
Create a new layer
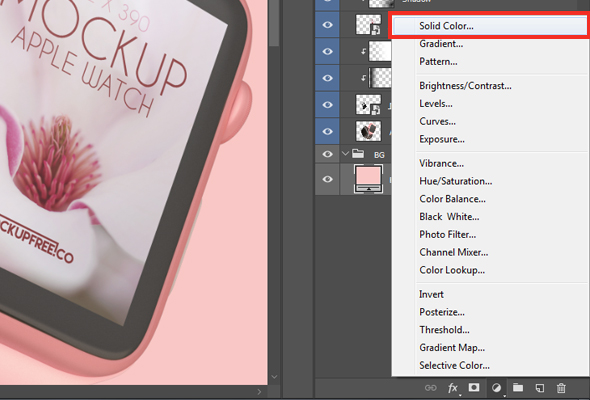540,388
